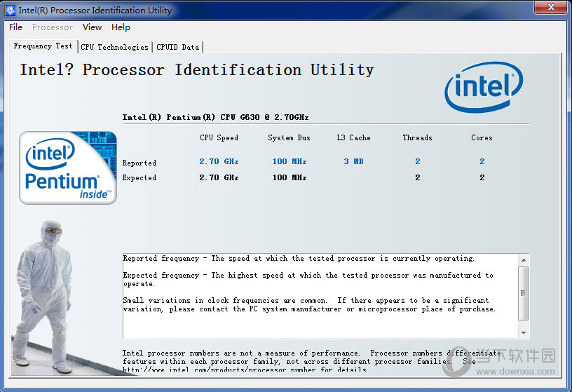Image resolution: width=572 pixels, height=392 pixels.
Task: Click the 'L3 Cache' column header
Action: pyautogui.click(x=353, y=137)
